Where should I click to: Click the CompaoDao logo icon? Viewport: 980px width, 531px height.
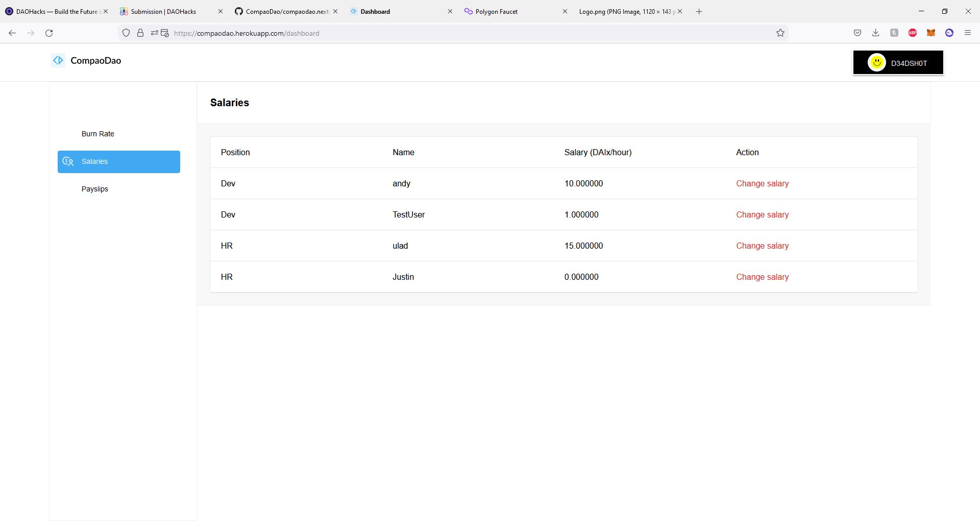pos(58,60)
